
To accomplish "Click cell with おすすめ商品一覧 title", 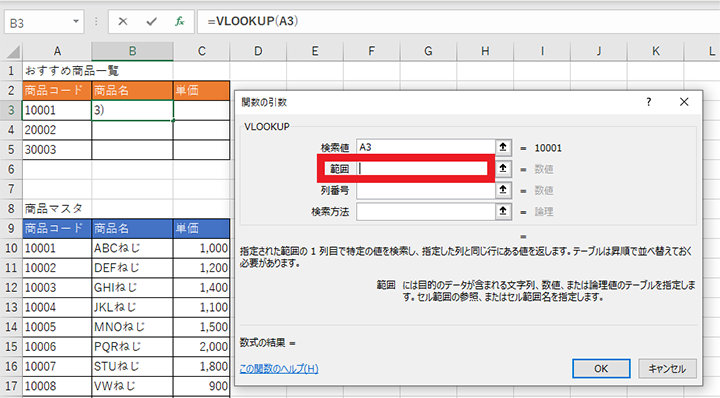I will point(57,71).
